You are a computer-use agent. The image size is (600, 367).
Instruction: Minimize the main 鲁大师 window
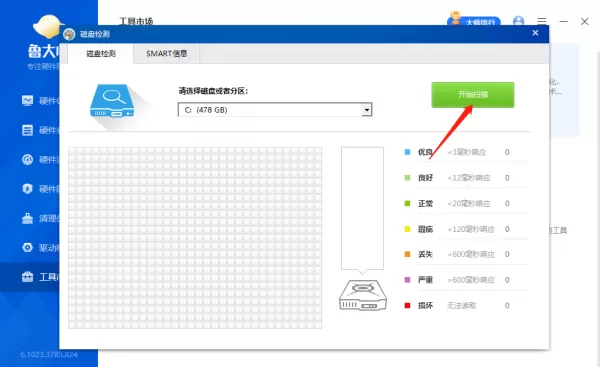[x=564, y=21]
